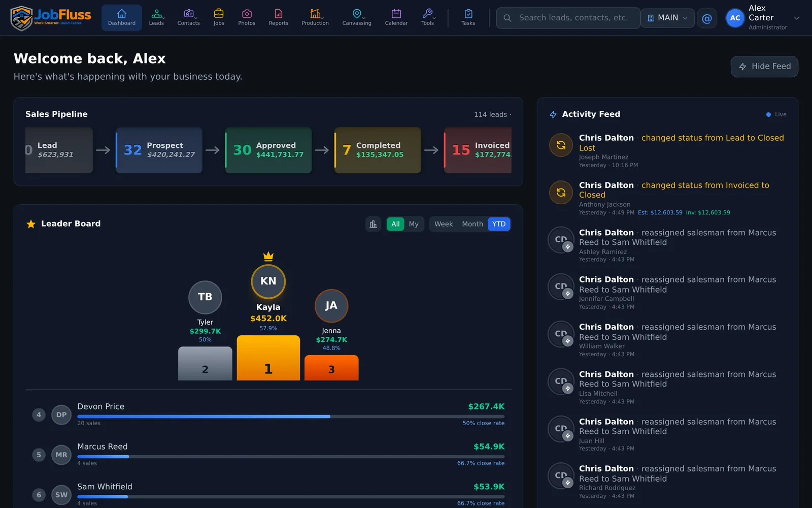Screen dimensions: 812x508
Task: Open the Invoiced pipeline stage card
Action: (x=478, y=150)
